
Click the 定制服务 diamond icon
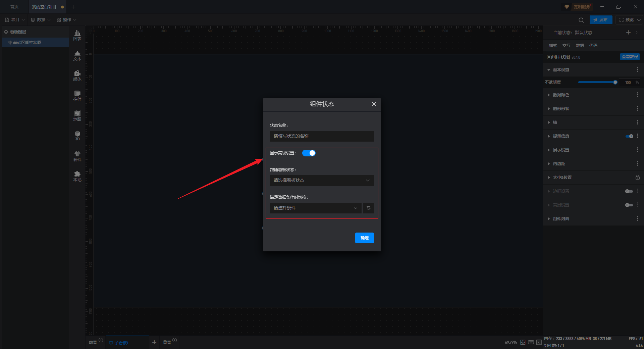point(567,7)
